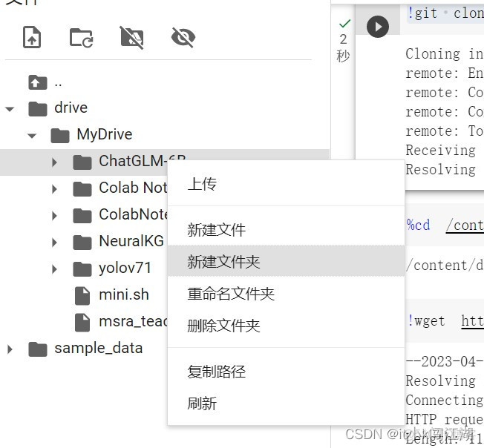Click the refresh folder icon
Screen dimensions: 484x448
click(x=81, y=38)
